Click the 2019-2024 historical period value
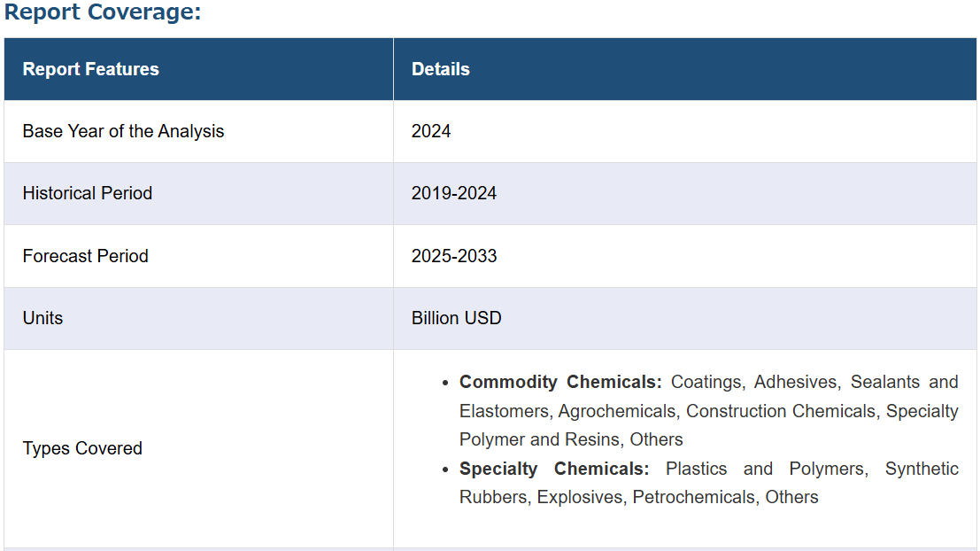 454,193
